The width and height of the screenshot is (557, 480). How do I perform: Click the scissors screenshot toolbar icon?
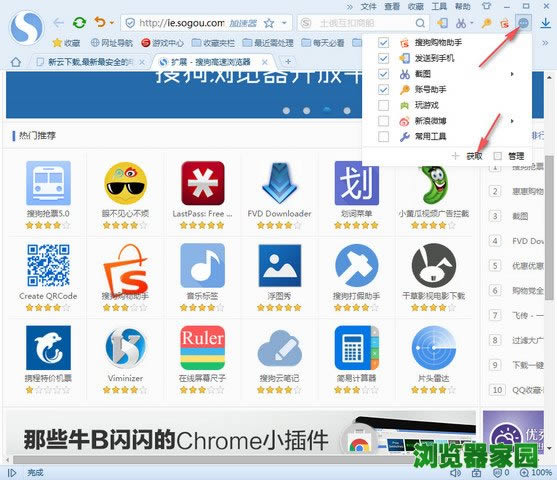coord(461,23)
